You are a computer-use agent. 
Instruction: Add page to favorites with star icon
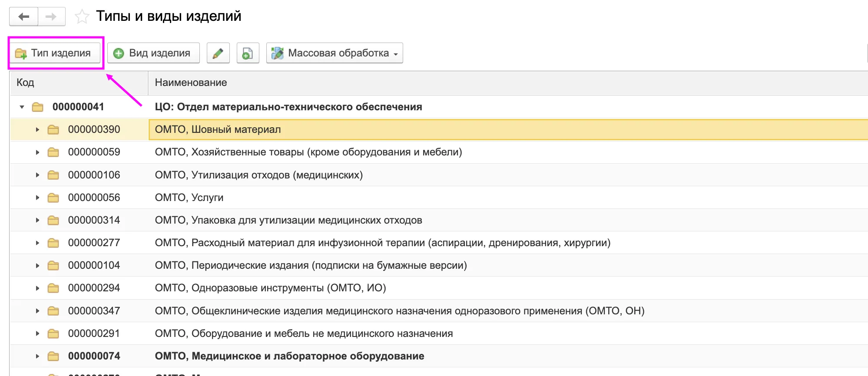click(82, 17)
